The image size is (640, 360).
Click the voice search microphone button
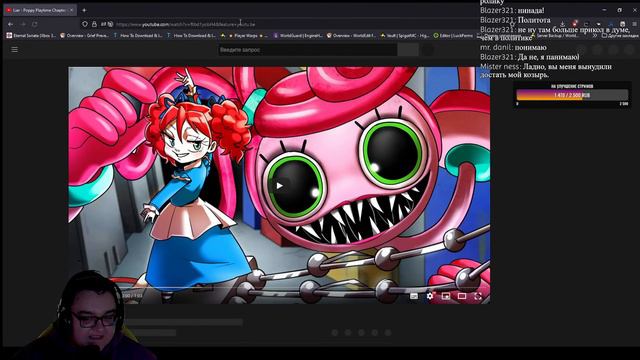(428, 50)
